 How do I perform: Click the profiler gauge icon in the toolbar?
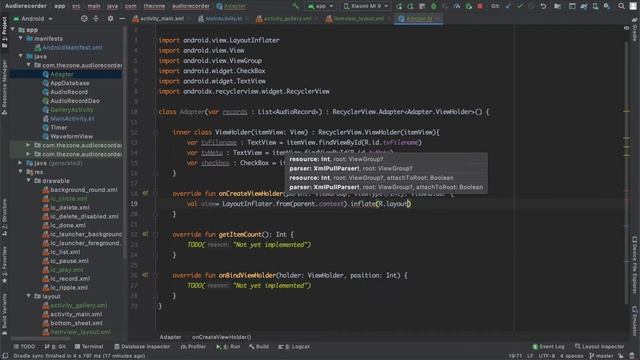coord(457,6)
